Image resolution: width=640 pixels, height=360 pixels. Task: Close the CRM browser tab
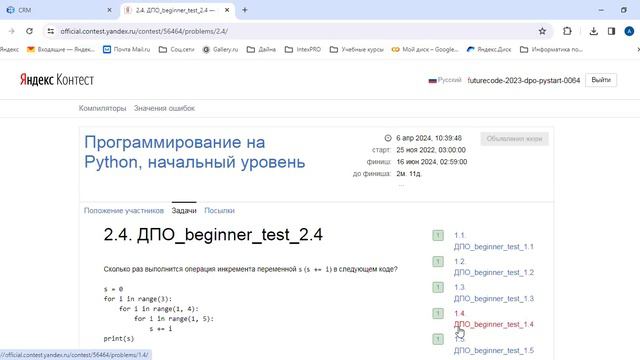click(x=109, y=10)
